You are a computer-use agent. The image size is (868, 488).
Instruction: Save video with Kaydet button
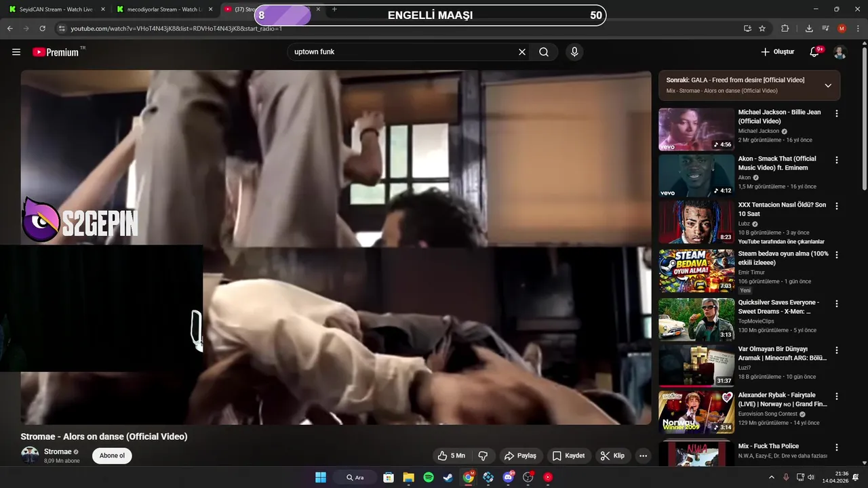[x=568, y=456]
